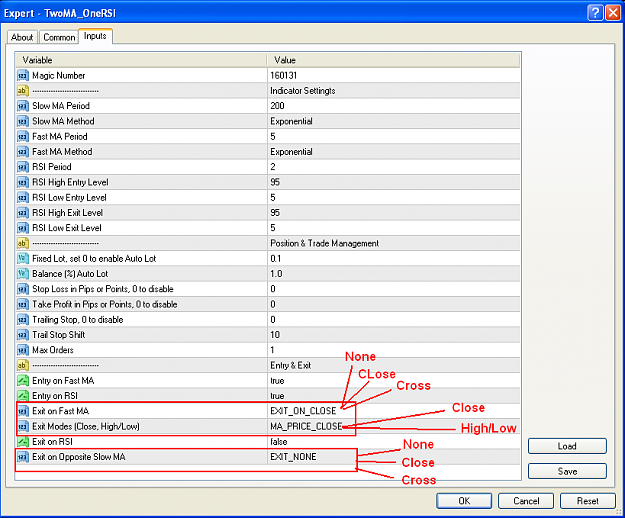The height and width of the screenshot is (518, 625).
Task: Edit the RSI Period value 2
Action: click(x=273, y=167)
